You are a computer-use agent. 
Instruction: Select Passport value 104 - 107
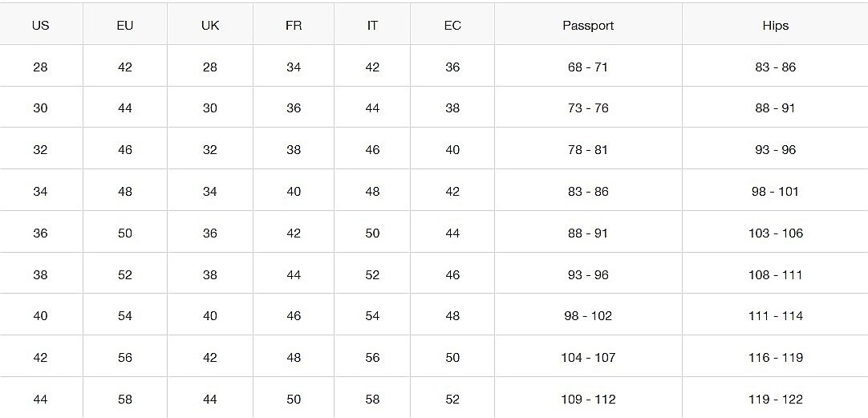pyautogui.click(x=588, y=358)
